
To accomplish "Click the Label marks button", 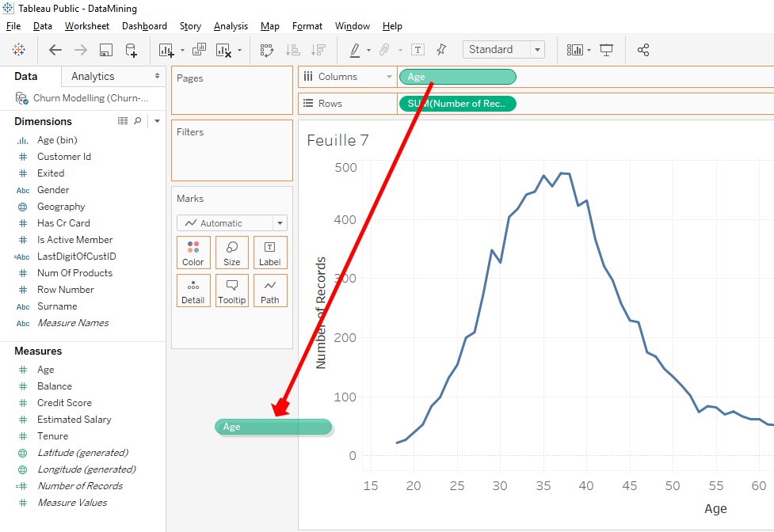I will [270, 253].
